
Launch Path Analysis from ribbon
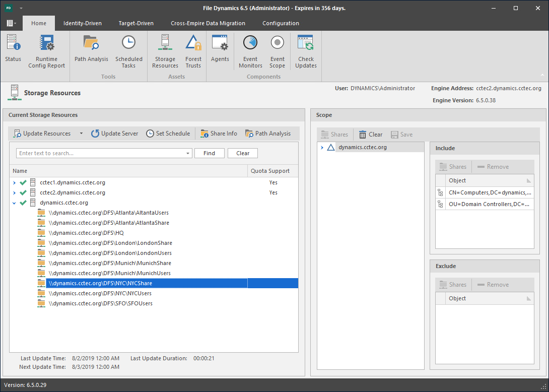click(91, 49)
